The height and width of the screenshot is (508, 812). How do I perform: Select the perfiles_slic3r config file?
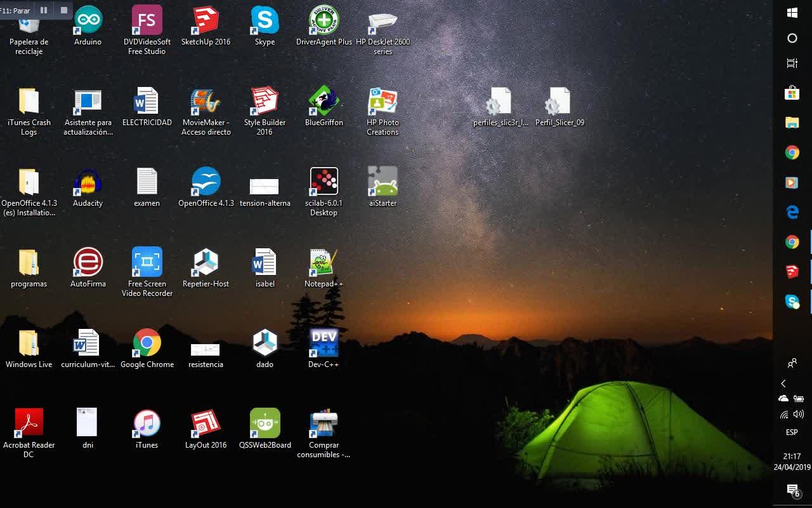501,107
